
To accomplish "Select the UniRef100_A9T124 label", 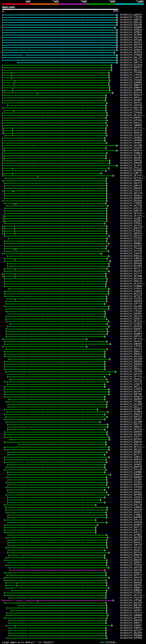I will coord(131,374).
